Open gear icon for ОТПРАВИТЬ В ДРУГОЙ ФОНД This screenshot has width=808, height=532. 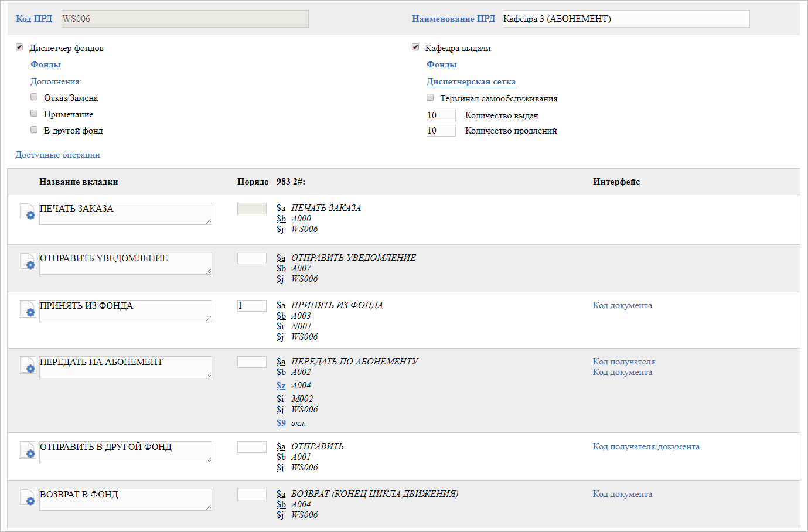(28, 451)
